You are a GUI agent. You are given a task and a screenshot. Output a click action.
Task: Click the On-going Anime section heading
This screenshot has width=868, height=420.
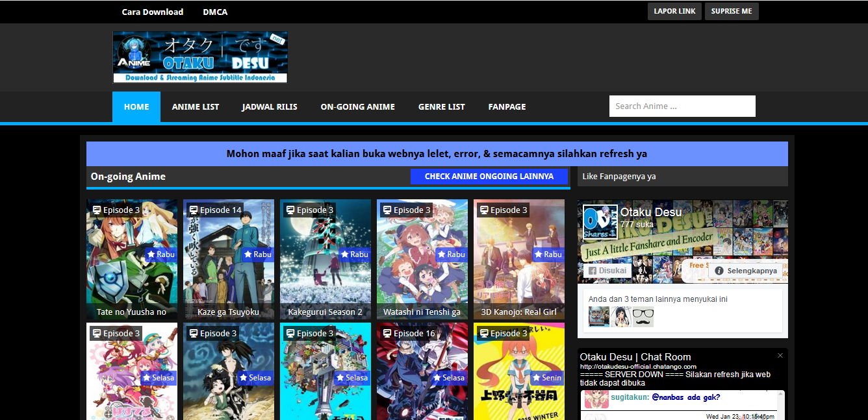(128, 177)
